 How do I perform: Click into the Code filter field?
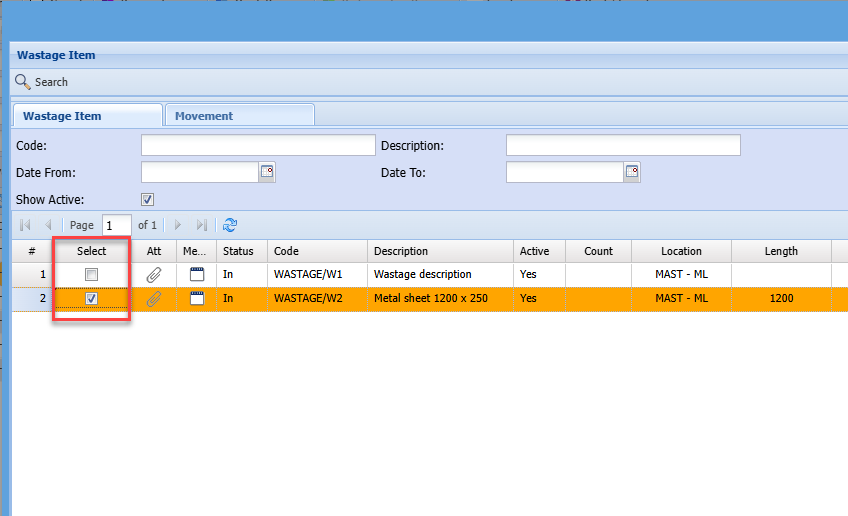[x=258, y=146]
